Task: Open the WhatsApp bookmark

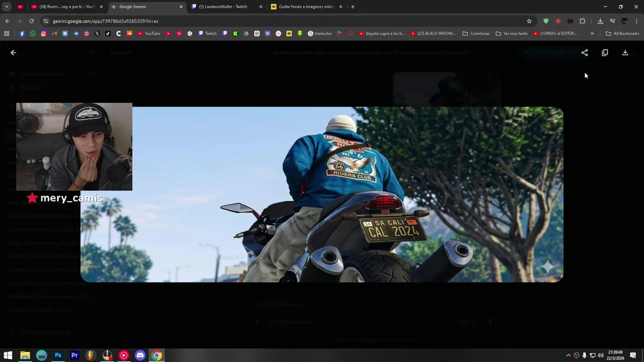Action: (x=33, y=33)
